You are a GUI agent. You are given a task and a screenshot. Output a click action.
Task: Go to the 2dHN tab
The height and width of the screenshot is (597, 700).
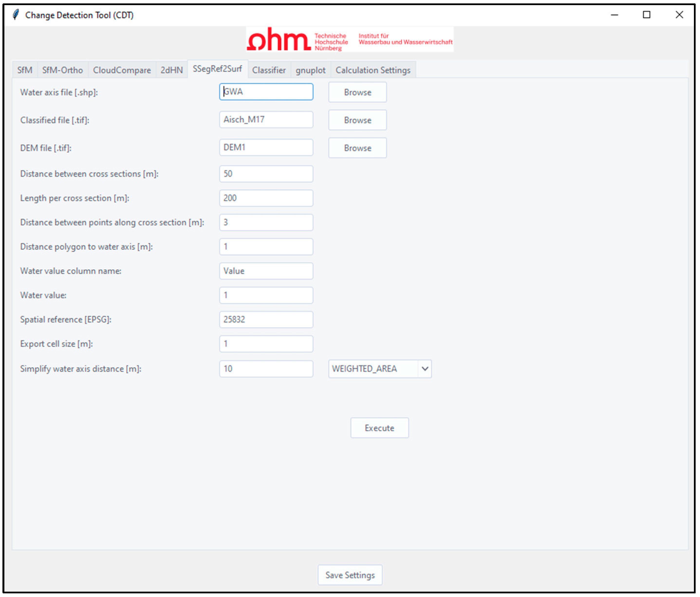pos(171,70)
